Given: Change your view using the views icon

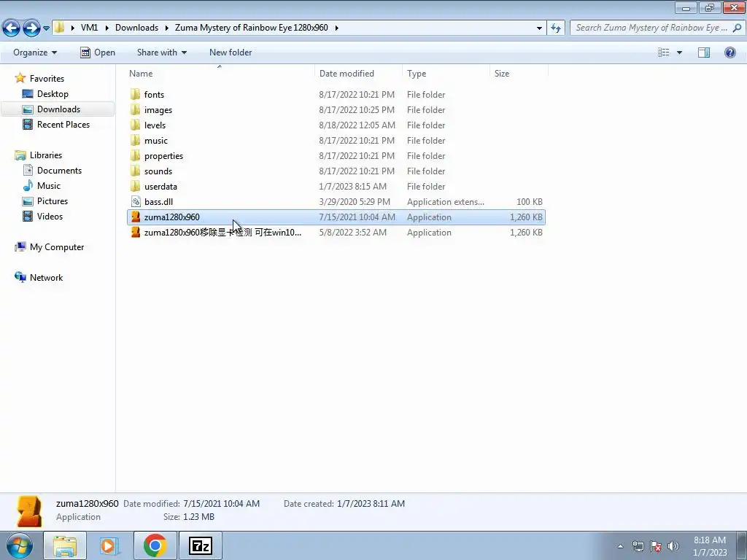Looking at the screenshot, I should pos(664,52).
